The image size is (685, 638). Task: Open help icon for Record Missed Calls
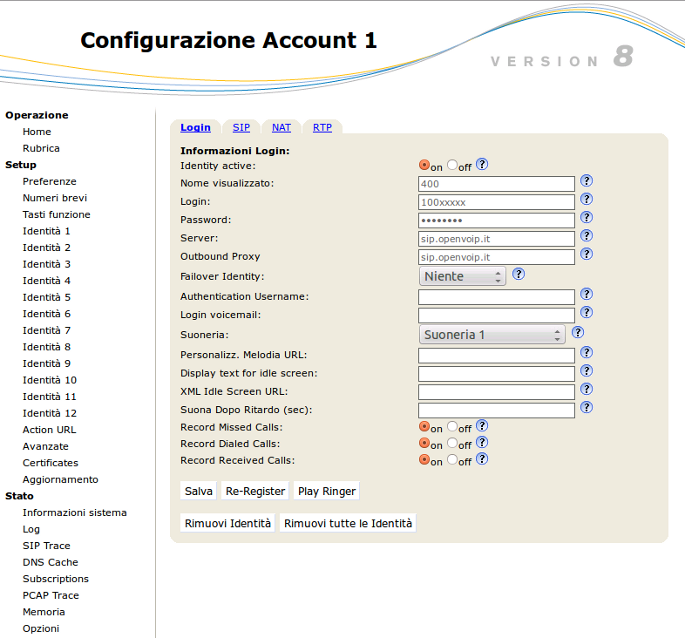482,426
